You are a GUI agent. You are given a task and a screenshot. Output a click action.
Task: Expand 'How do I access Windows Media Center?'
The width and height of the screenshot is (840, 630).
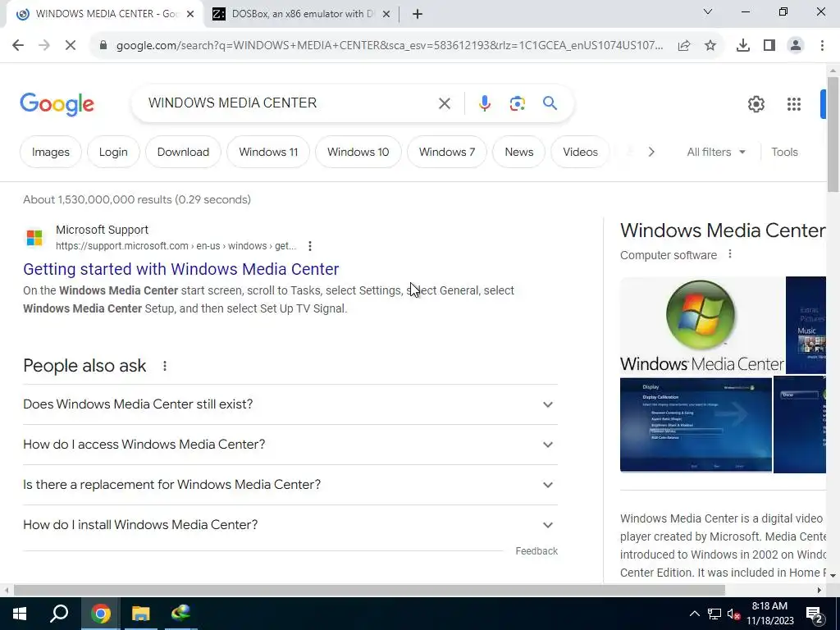click(x=290, y=445)
